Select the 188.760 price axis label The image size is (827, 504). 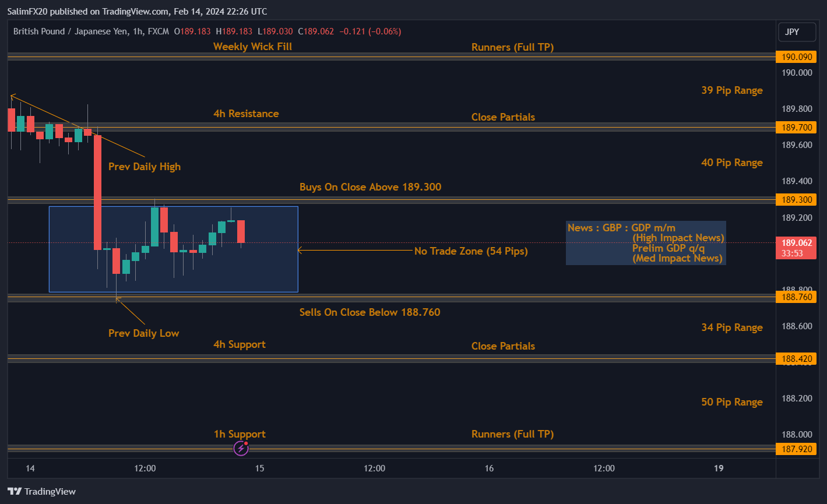click(x=796, y=298)
